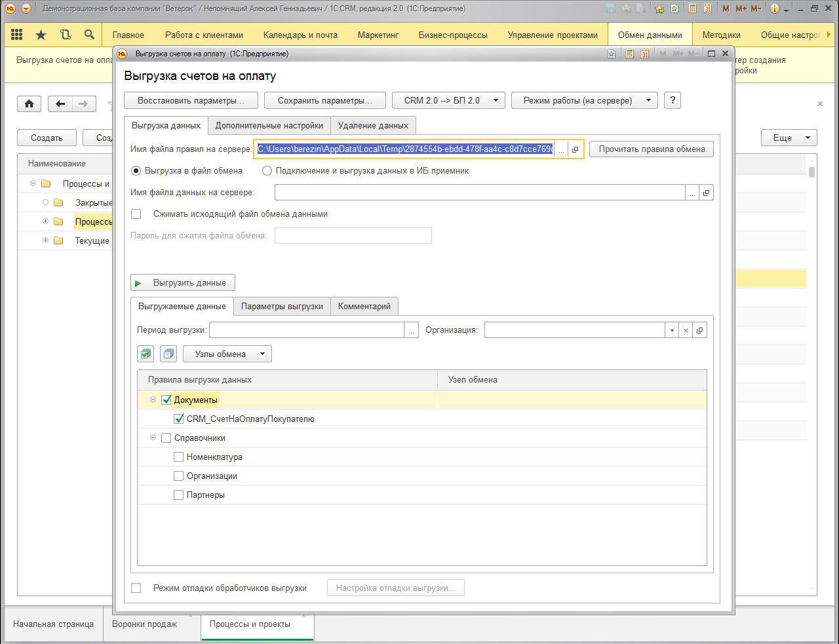Open rules file name field viewer icon

pos(575,149)
